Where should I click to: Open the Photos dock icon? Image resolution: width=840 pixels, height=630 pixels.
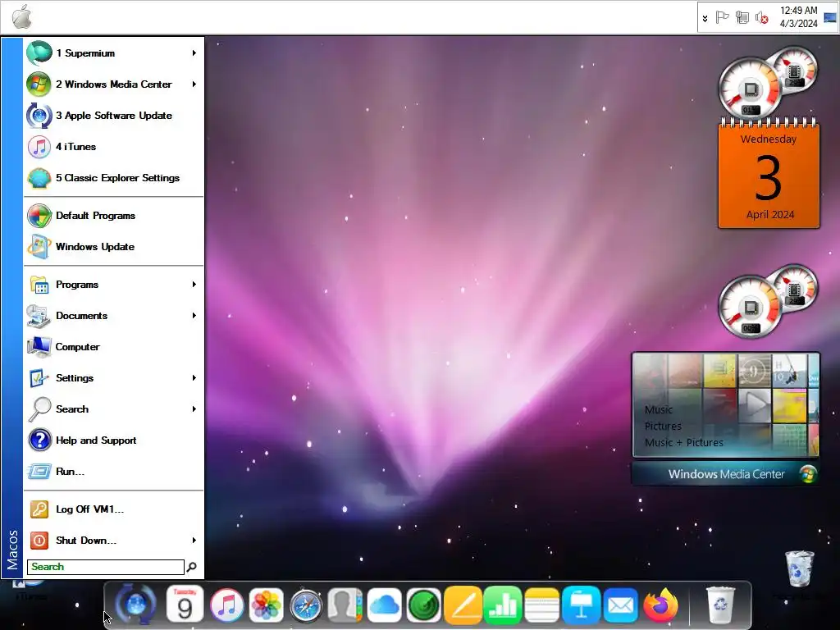(x=267, y=605)
